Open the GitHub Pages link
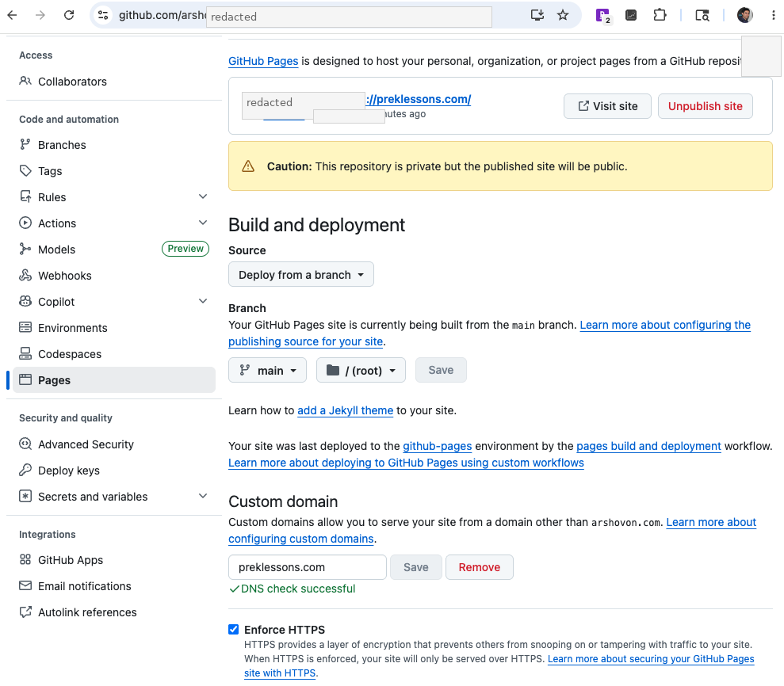Screen dimensions: 784x686 (x=263, y=61)
